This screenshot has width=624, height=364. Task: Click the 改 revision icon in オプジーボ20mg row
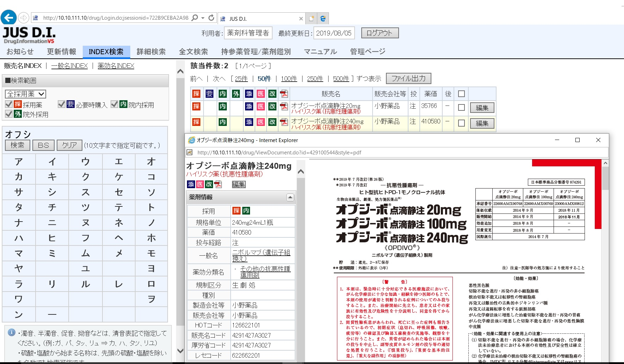[x=272, y=106]
